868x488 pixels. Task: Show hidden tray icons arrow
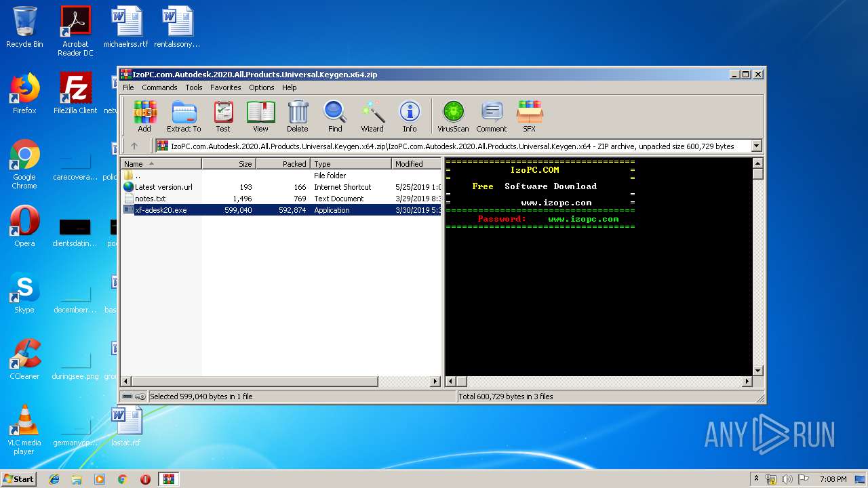[x=756, y=479]
